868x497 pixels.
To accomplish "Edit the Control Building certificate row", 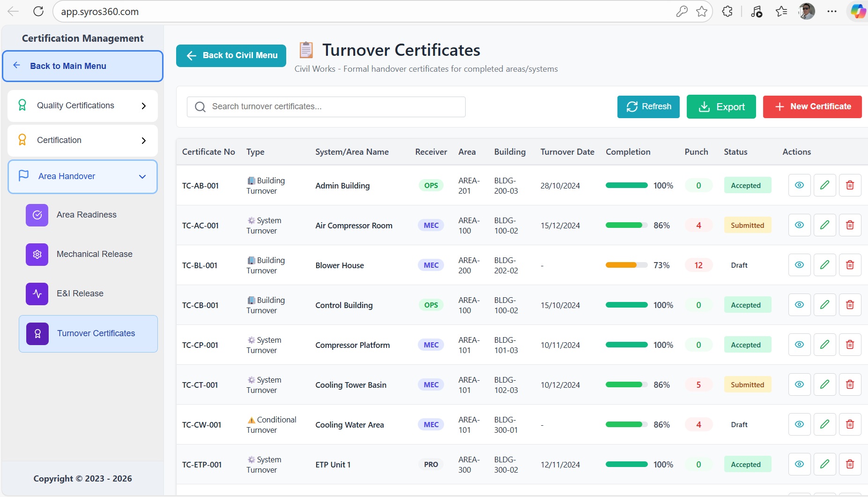I will click(824, 305).
